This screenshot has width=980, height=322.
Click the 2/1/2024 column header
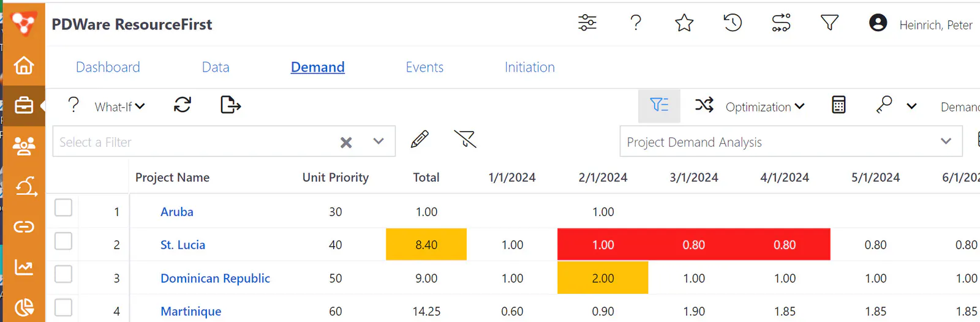(603, 178)
